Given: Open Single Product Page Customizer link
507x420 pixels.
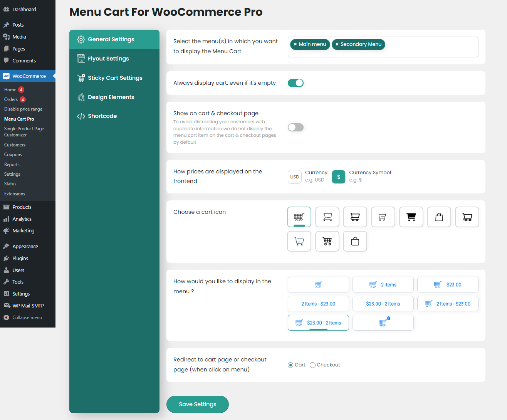Looking at the screenshot, I should [x=24, y=132].
